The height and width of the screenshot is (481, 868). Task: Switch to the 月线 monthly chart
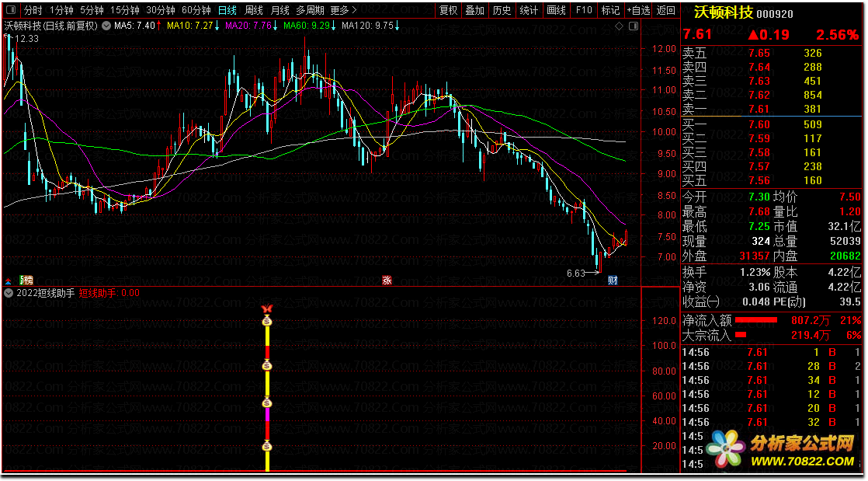[x=279, y=10]
